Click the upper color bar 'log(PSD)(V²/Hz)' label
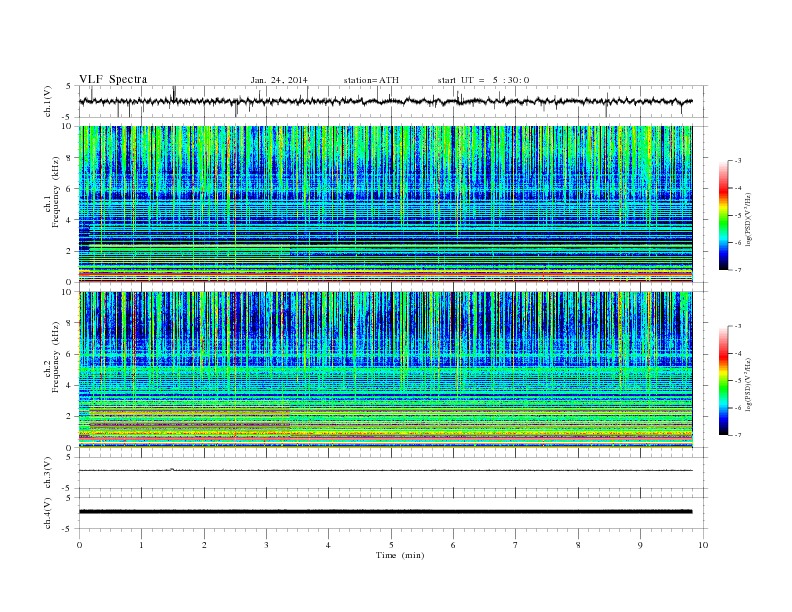Viewport: 792px width, 612px height. coord(749,220)
